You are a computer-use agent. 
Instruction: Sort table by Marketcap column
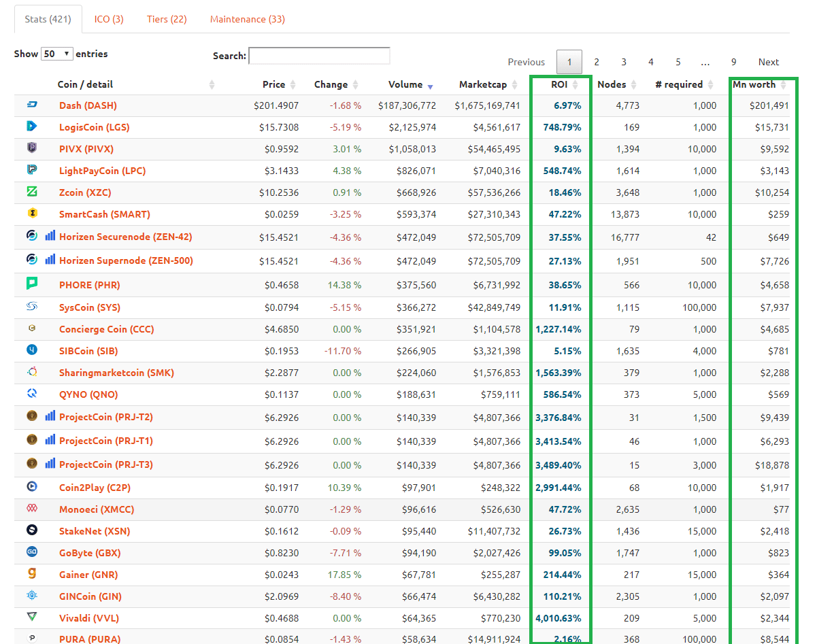click(488, 84)
